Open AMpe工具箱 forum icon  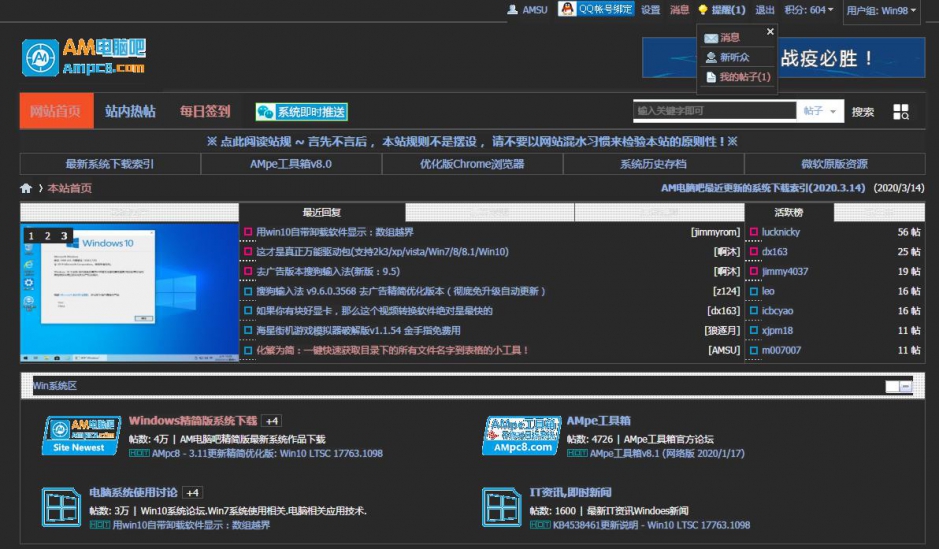click(x=522, y=436)
